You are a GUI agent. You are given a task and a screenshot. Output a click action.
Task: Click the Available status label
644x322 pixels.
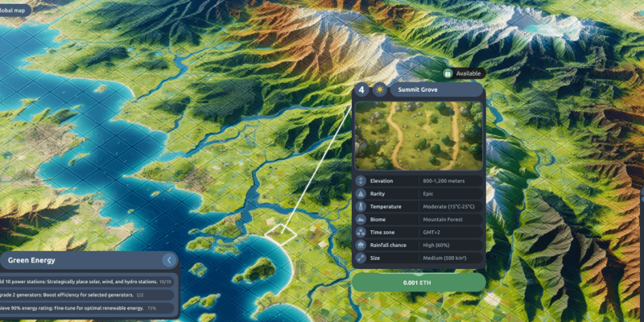469,73
